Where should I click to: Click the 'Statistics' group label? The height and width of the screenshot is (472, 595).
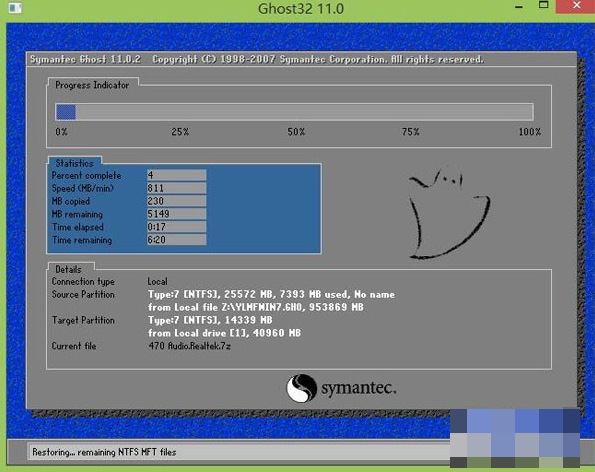point(74,163)
